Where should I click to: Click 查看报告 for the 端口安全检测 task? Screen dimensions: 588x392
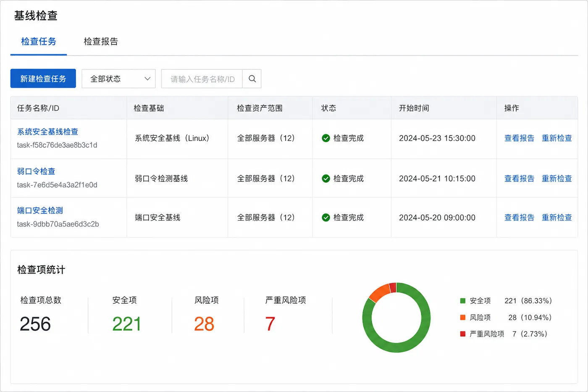point(519,218)
